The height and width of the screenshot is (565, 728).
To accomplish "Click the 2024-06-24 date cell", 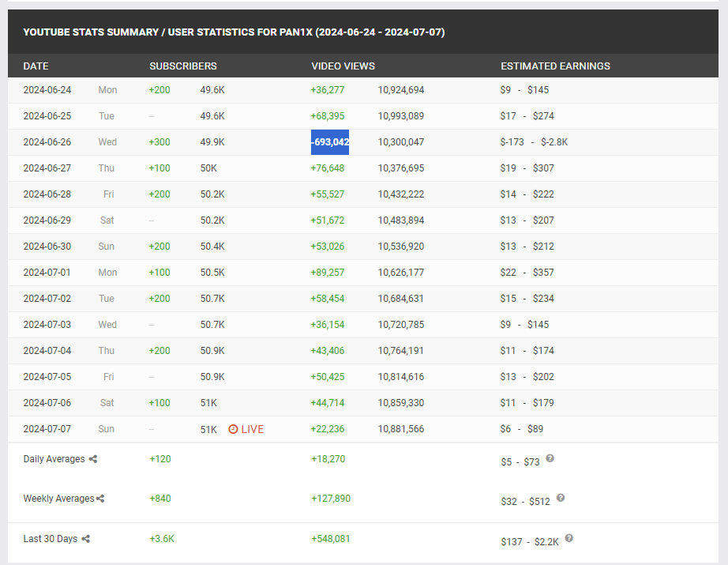I will 47,90.
